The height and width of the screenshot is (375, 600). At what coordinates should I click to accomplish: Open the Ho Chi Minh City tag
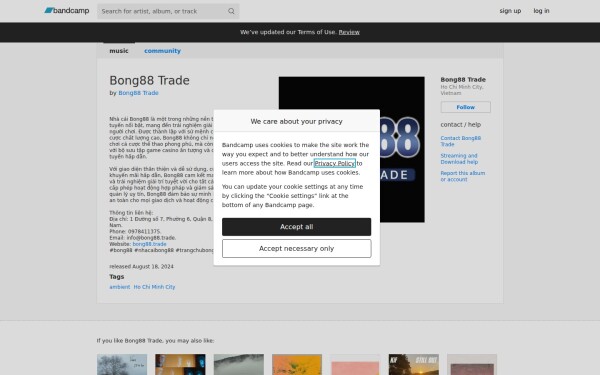[x=154, y=287]
